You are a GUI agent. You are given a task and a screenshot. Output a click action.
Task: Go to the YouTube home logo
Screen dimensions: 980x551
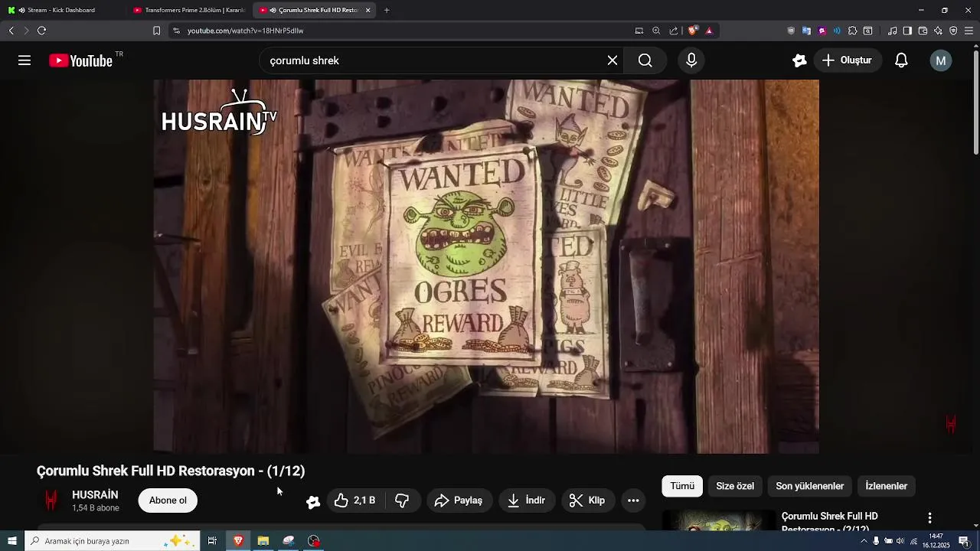[x=80, y=60]
